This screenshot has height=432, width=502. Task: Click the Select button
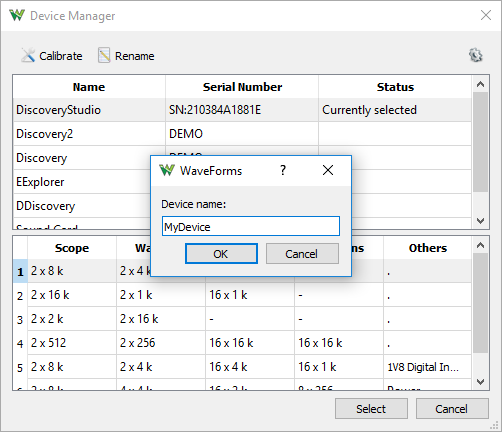coord(371,409)
